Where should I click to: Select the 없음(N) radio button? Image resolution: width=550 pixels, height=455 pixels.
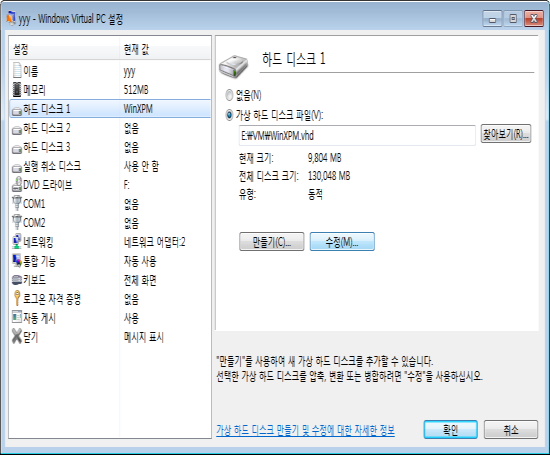(x=229, y=95)
